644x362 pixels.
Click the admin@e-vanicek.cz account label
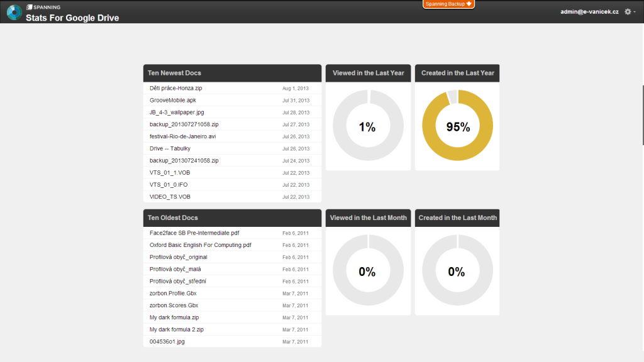click(x=589, y=12)
